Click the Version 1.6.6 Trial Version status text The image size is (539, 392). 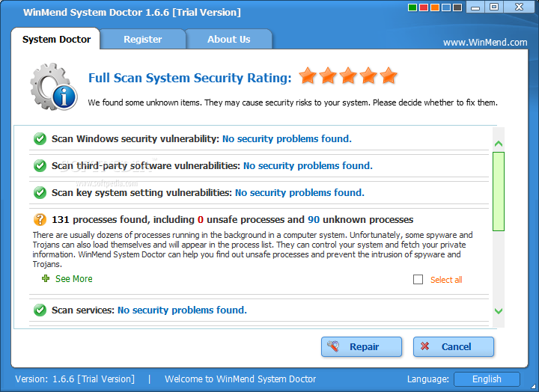[75, 379]
